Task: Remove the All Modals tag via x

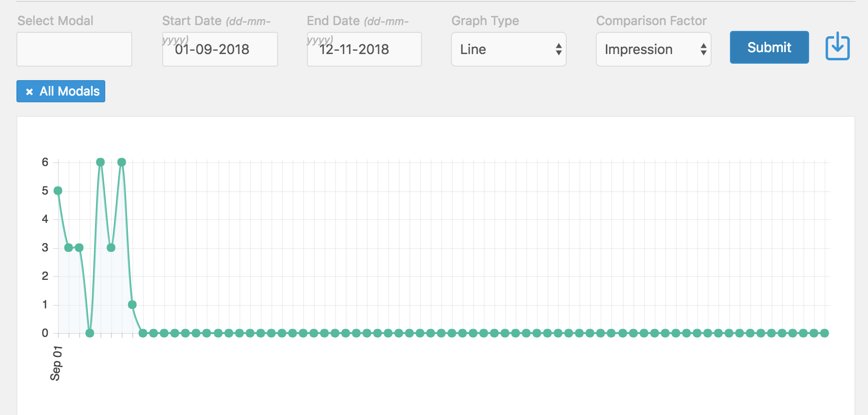Action: pyautogui.click(x=29, y=92)
